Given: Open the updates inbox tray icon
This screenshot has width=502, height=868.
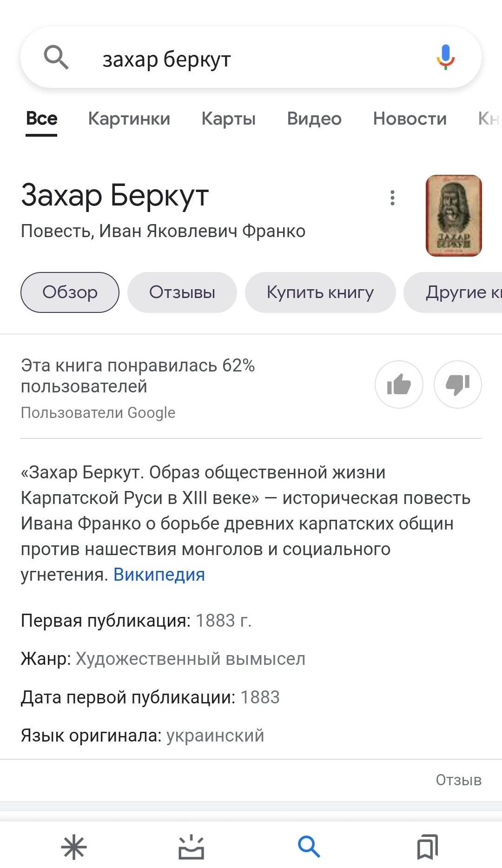Looking at the screenshot, I should coord(192,847).
